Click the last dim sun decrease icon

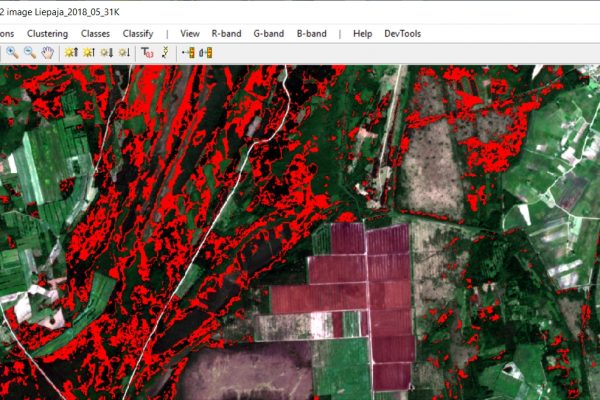coord(123,53)
